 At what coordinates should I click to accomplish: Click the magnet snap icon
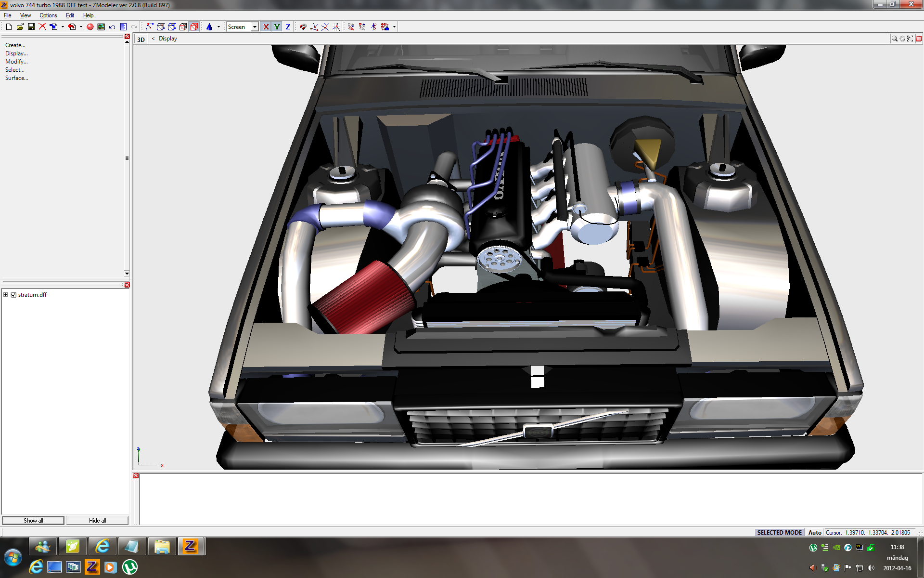303,27
